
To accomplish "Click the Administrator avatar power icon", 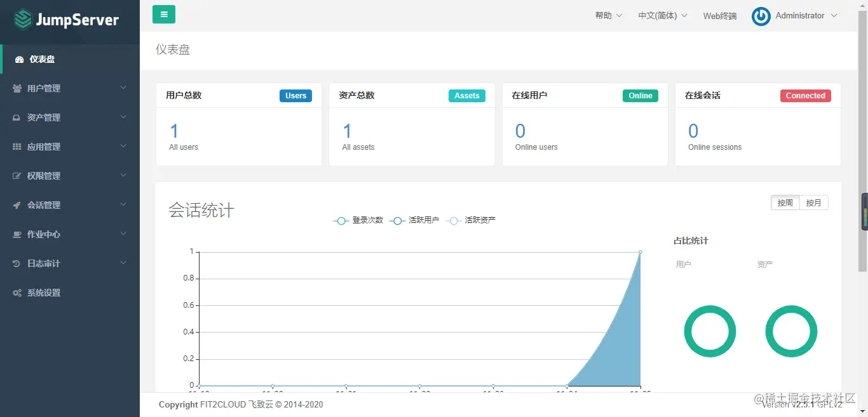I will click(761, 17).
